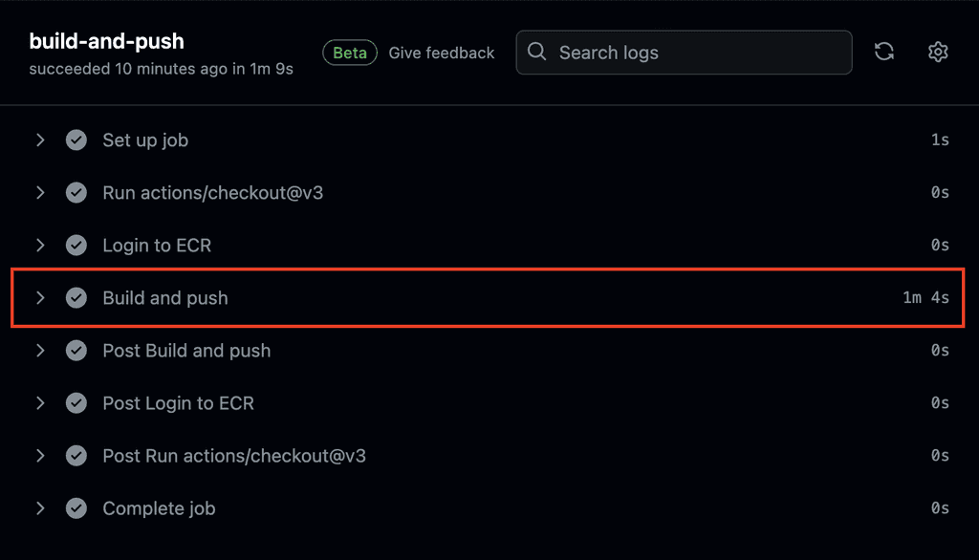Expand the Set up job step

40,140
